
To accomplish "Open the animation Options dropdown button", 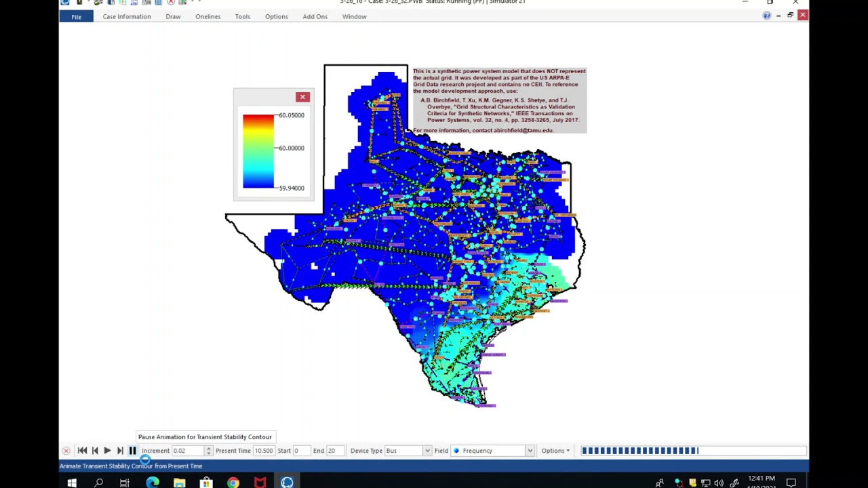I will point(555,451).
